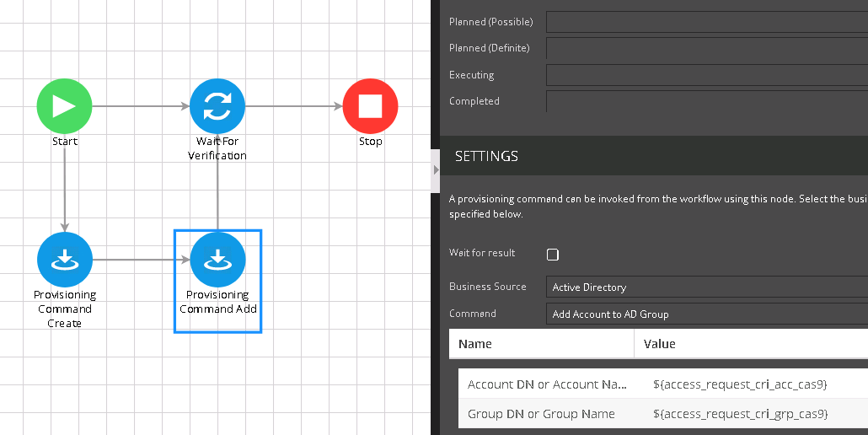Select the Provisioning Command Create node
This screenshot has width=868, height=435.
coord(64,260)
